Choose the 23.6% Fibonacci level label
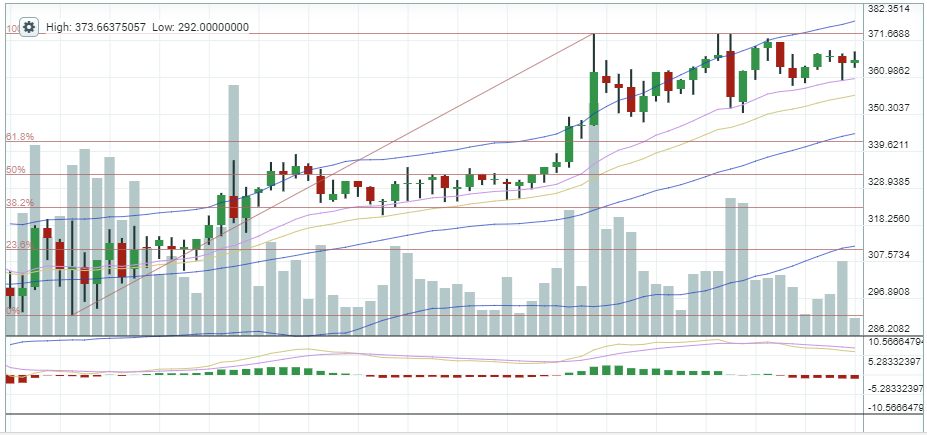This screenshot has width=927, height=435. point(21,244)
